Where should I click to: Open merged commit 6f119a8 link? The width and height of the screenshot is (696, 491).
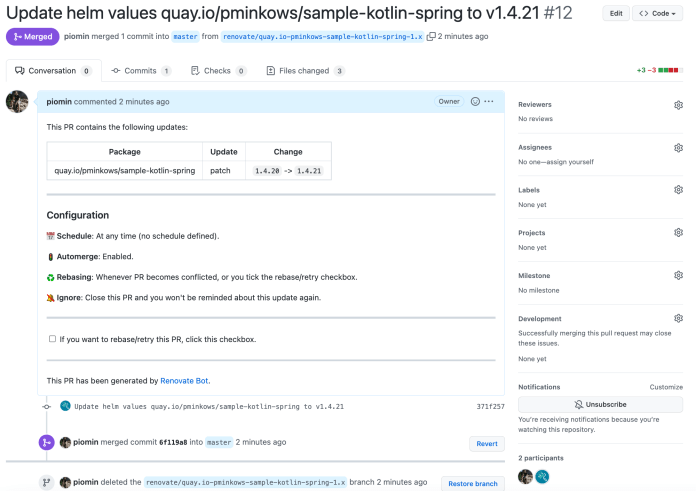(173, 442)
